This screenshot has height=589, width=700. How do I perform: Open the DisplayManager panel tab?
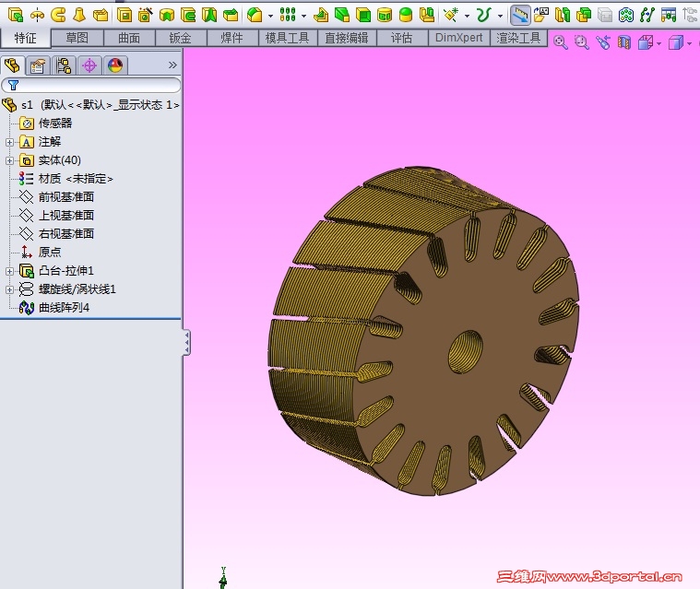pyautogui.click(x=115, y=66)
